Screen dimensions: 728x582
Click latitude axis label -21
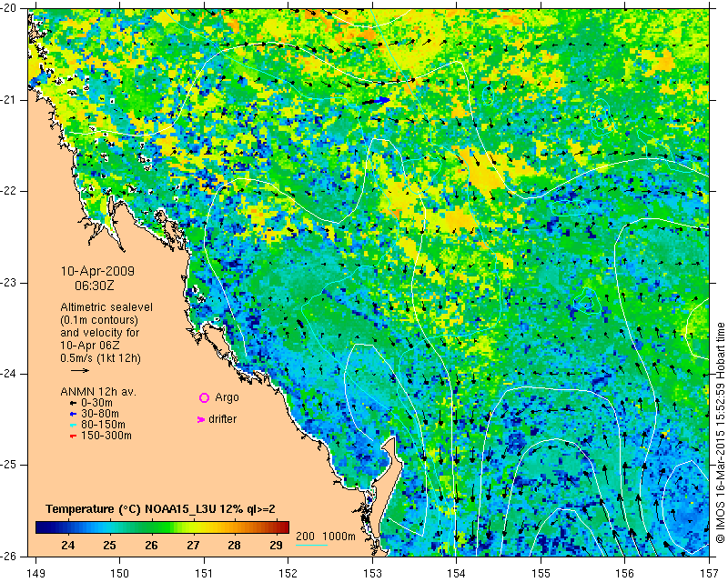pos(9,100)
